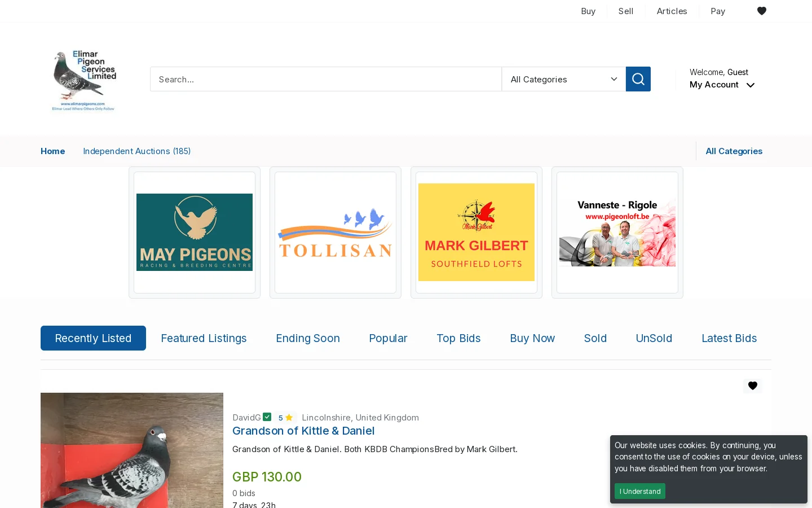Click Lincolnshire, United Kingdom location text
812x508 pixels.
360,418
